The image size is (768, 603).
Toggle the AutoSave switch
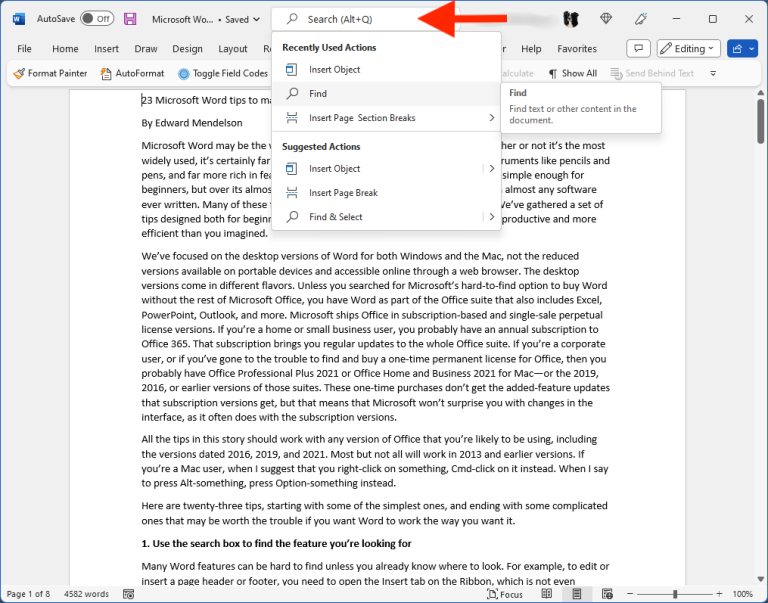click(x=97, y=19)
